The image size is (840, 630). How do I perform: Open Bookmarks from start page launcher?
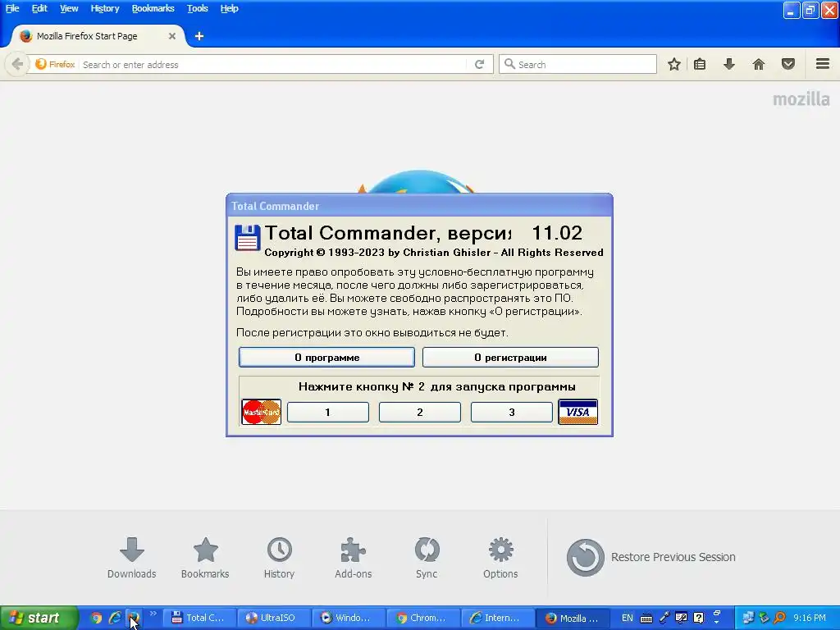pos(205,558)
